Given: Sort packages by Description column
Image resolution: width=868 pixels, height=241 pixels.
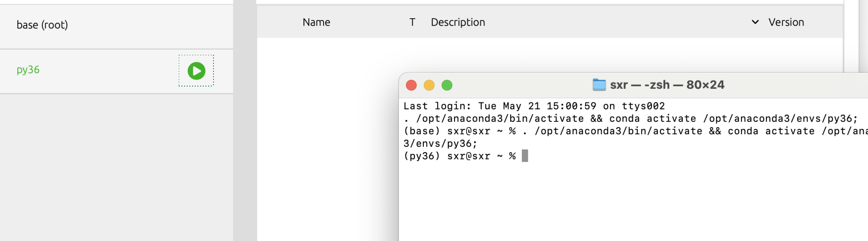Looking at the screenshot, I should tap(458, 22).
